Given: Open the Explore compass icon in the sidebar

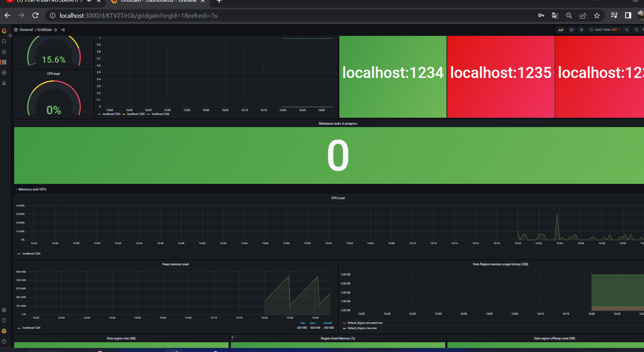Looking at the screenshot, I should click(4, 73).
